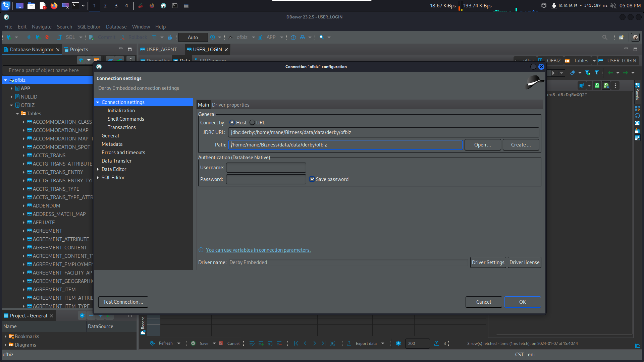Click the Export data upload icon
The width and height of the screenshot is (644, 362).
tap(349, 343)
